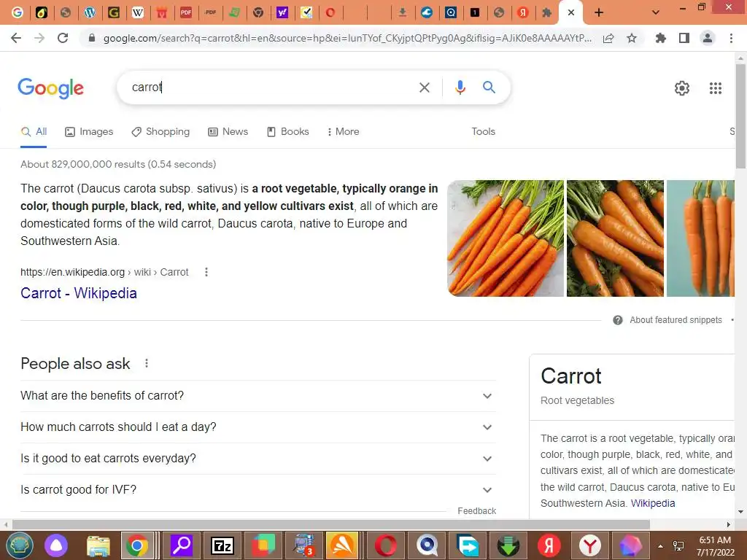Viewport: 747px width, 560px height.
Task: Open the Google apps grid icon
Action: (x=715, y=88)
